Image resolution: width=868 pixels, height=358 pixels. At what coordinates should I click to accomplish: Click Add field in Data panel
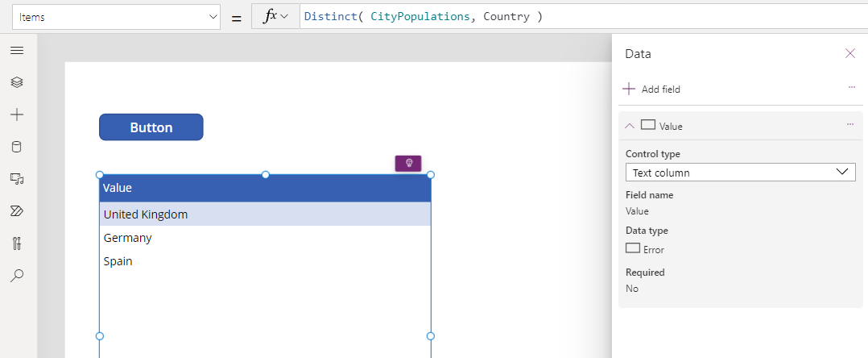651,89
